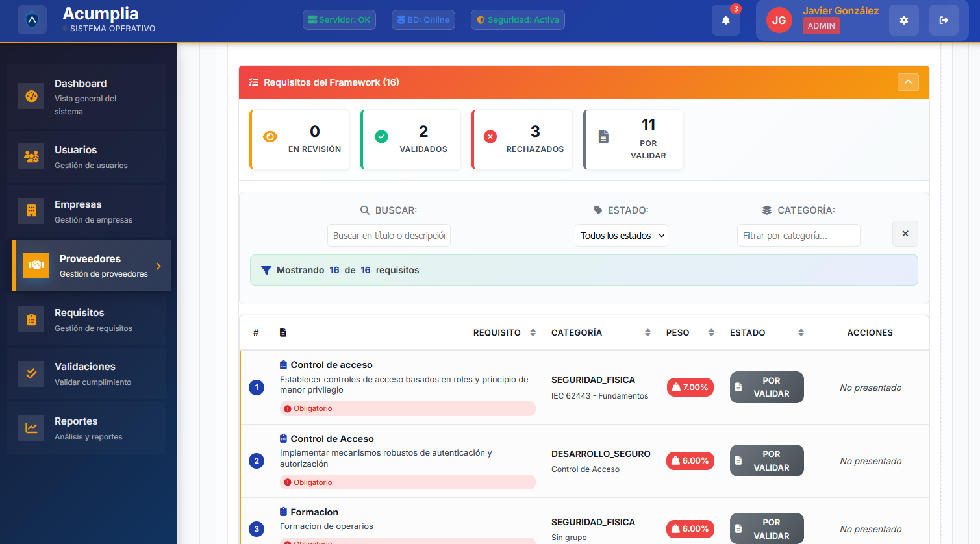Click the logout icon in top bar

click(x=943, y=20)
